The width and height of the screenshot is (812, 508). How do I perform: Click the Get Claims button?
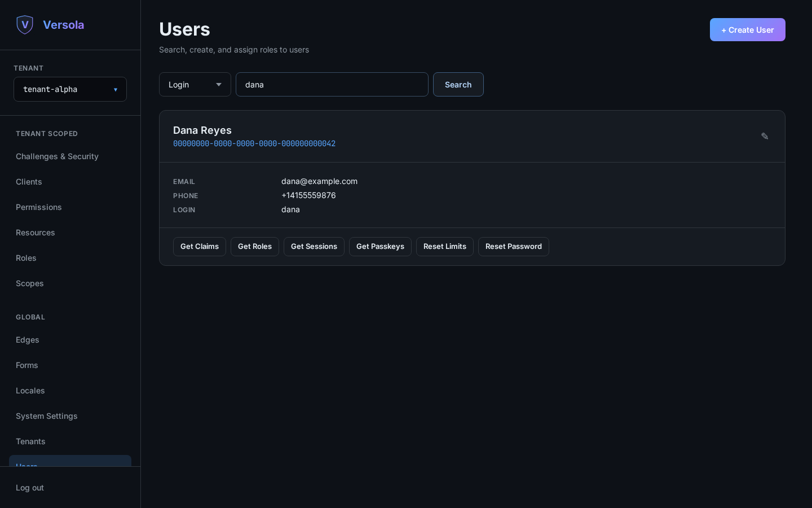point(200,247)
